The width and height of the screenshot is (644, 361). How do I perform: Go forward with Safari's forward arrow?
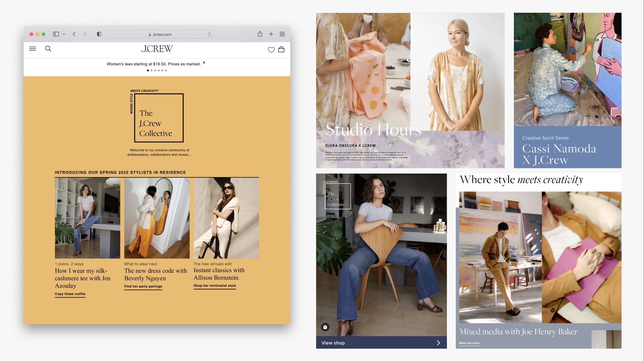coord(85,34)
